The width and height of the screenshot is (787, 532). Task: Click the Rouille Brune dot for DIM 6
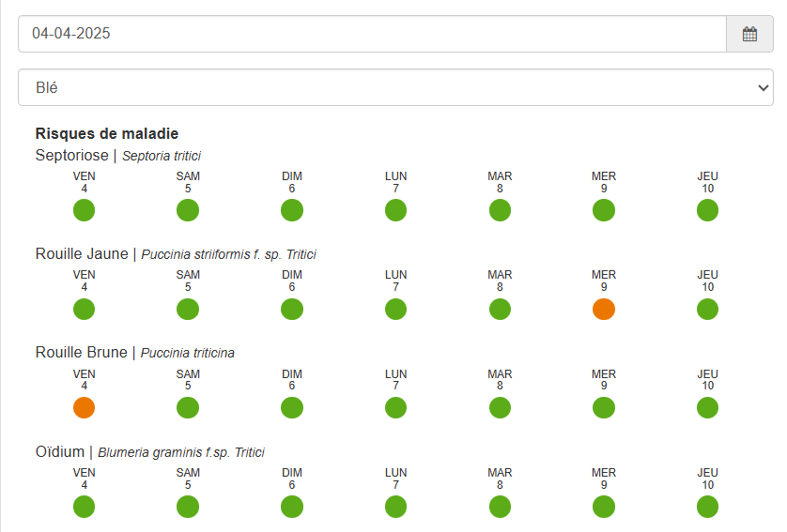point(292,407)
